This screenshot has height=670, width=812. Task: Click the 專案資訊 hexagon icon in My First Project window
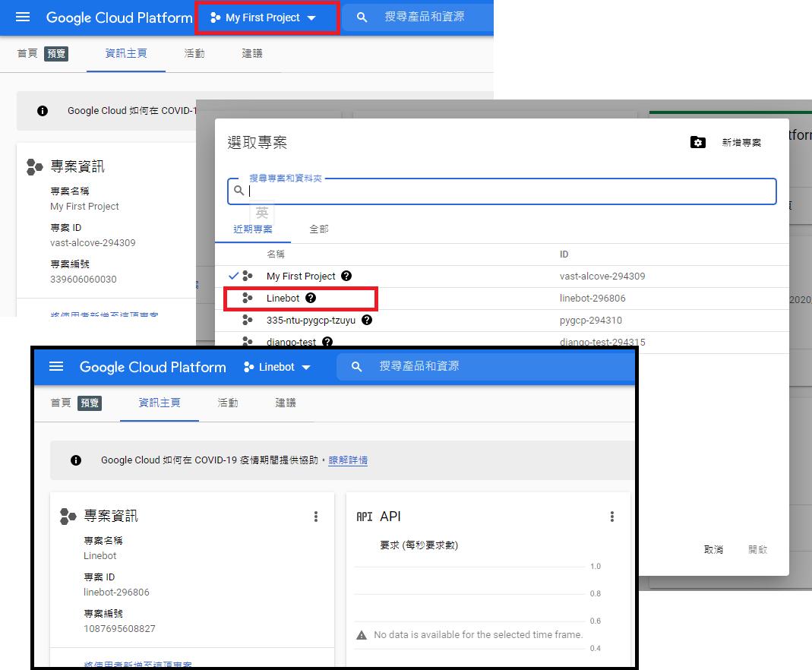[x=34, y=166]
